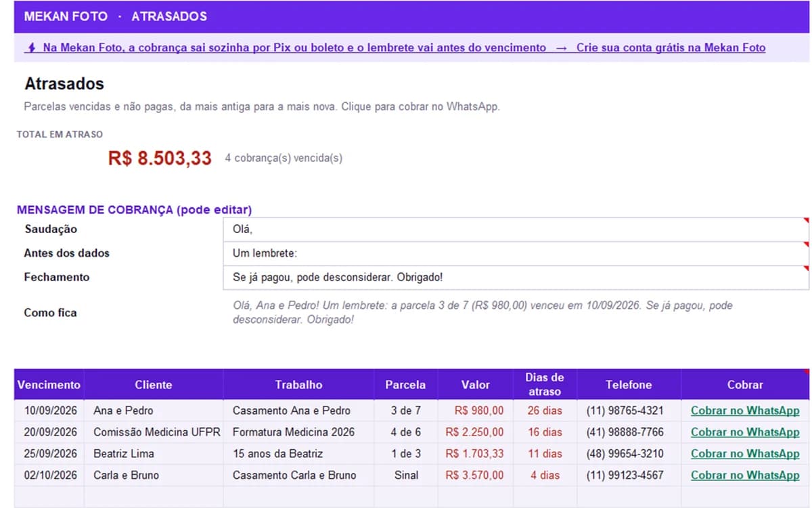Select the date cell 25/09/2026
The image size is (812, 508).
click(49, 454)
